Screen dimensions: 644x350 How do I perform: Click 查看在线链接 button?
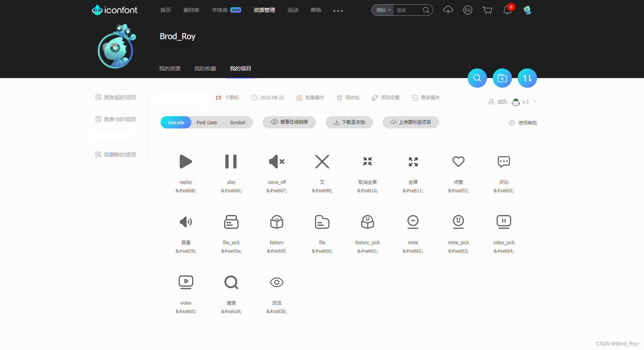click(x=289, y=122)
